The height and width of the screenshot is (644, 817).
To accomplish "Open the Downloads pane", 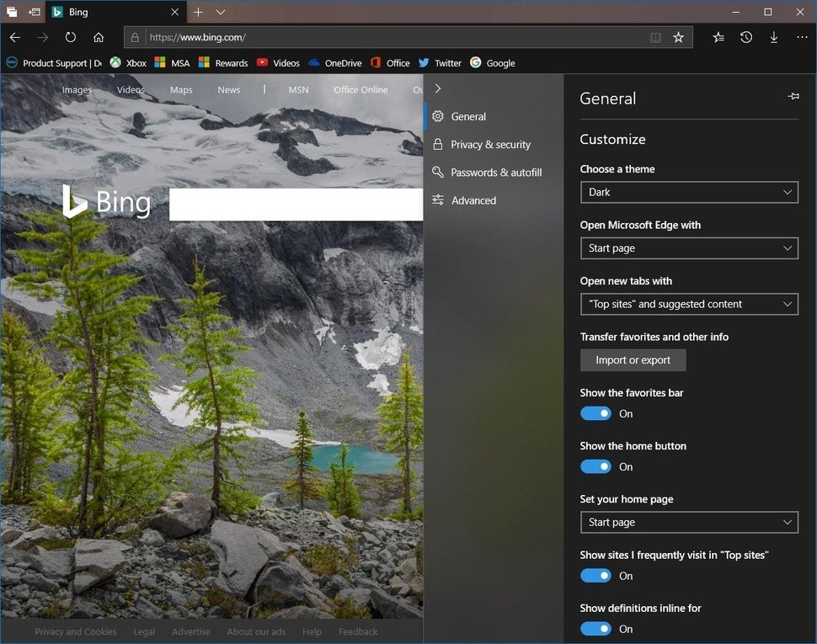I will (x=773, y=37).
